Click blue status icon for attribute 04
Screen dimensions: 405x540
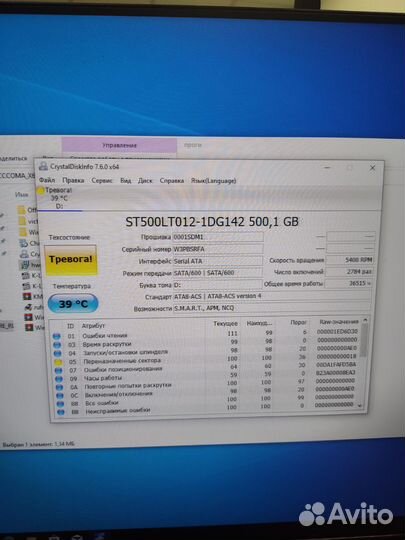[58, 353]
